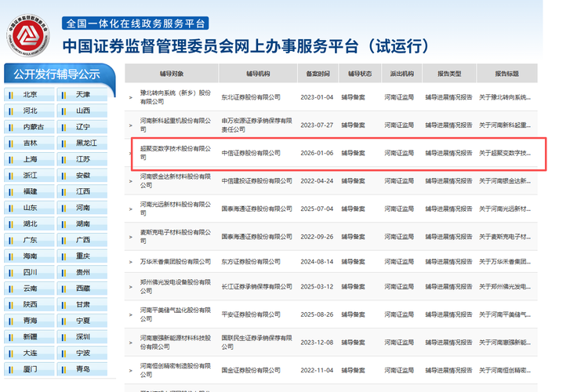The image size is (570, 392).
Task: Select 湖北 region
Action: click(30, 223)
